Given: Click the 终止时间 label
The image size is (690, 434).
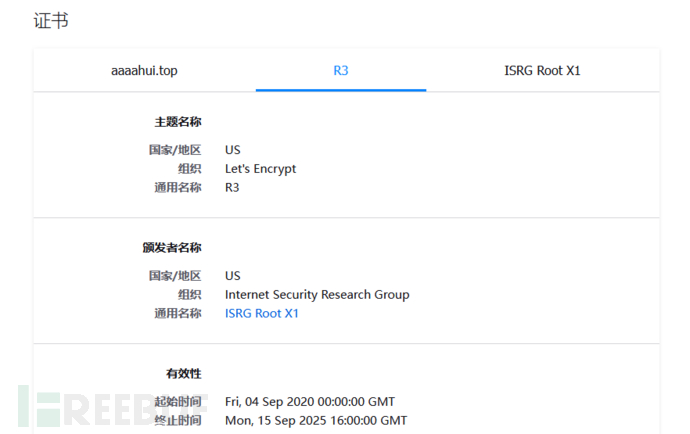Looking at the screenshot, I should 178,420.
